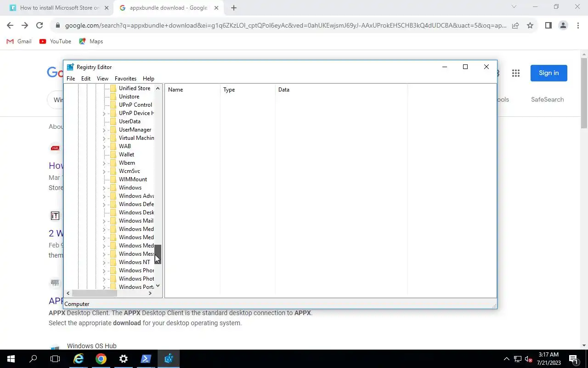The width and height of the screenshot is (588, 368).
Task: Click the tree pane horizontal scrollbar thumb
Action: (94, 293)
